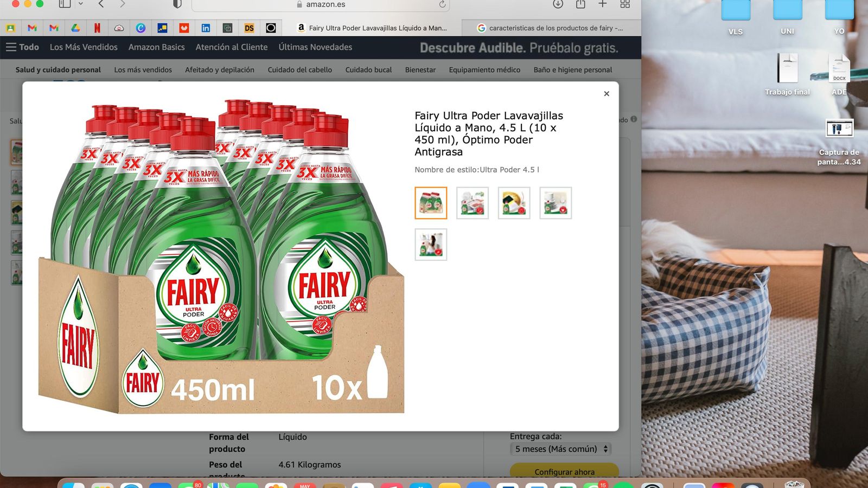This screenshot has width=868, height=488.
Task: Click the Safari downloads icon
Action: (558, 4)
